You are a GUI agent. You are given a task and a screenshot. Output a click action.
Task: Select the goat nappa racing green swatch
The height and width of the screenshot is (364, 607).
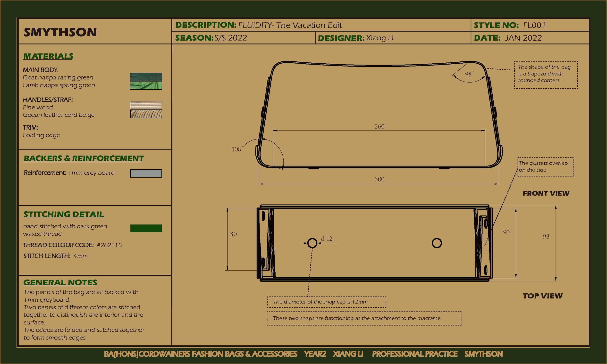pos(146,77)
